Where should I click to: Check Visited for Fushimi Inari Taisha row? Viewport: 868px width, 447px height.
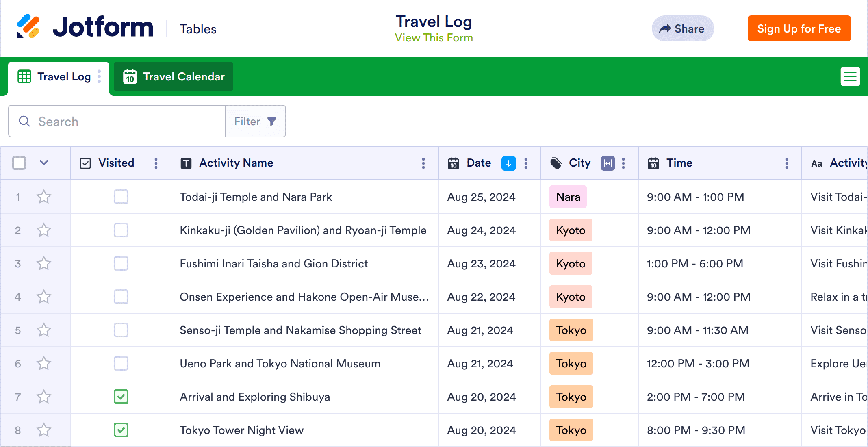click(x=121, y=263)
